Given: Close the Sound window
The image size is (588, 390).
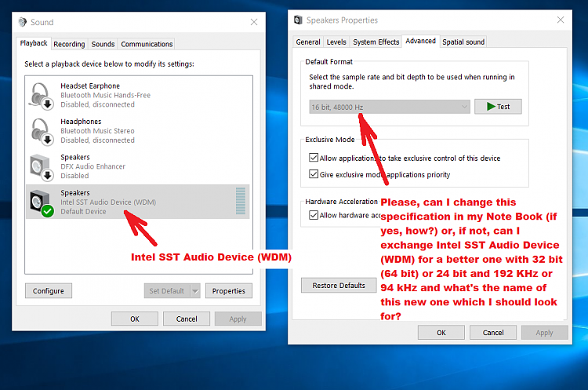Looking at the screenshot, I should click(x=254, y=22).
